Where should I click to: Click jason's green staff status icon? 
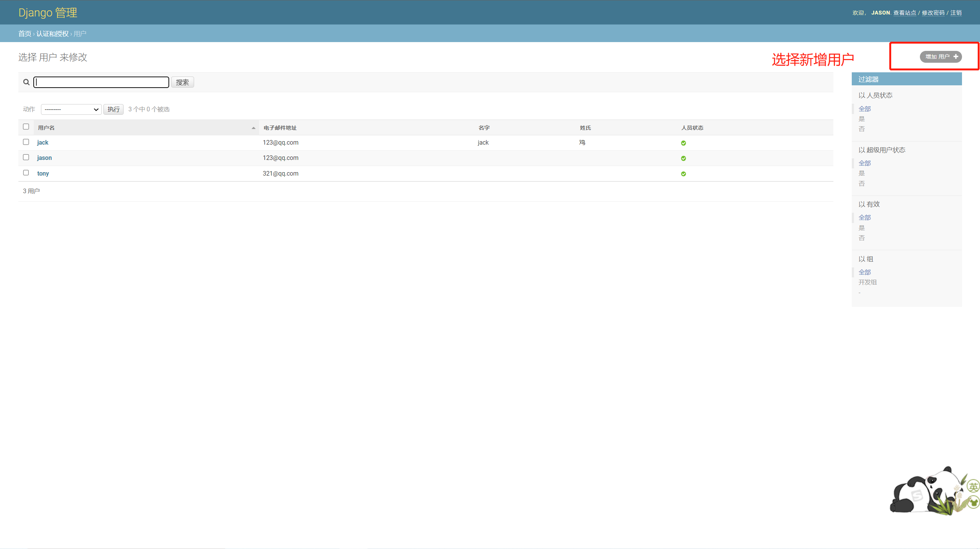click(683, 158)
